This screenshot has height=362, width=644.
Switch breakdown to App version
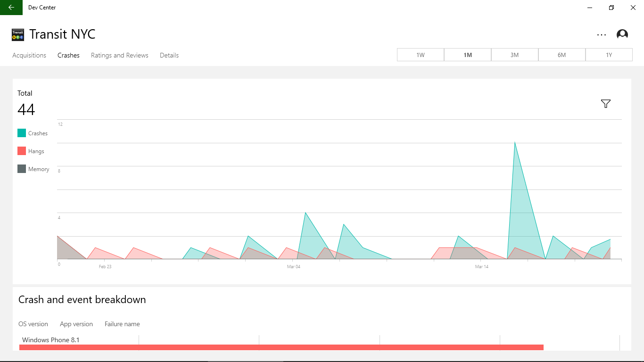[76, 324]
